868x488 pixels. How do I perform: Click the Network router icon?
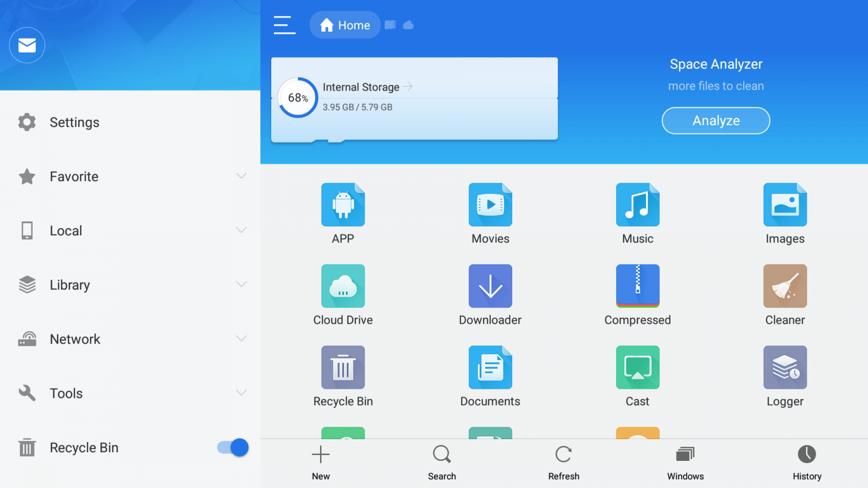(x=27, y=339)
